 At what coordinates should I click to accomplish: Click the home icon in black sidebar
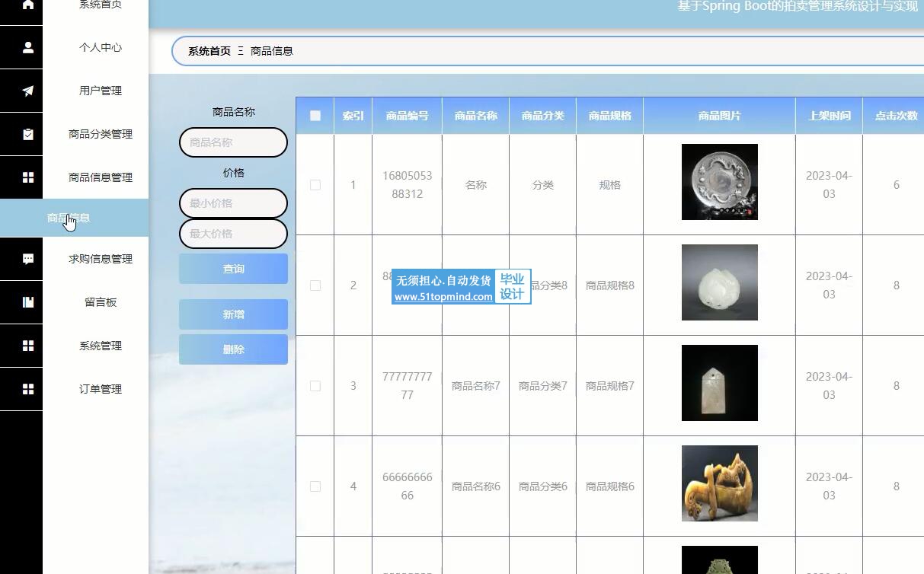tap(28, 5)
